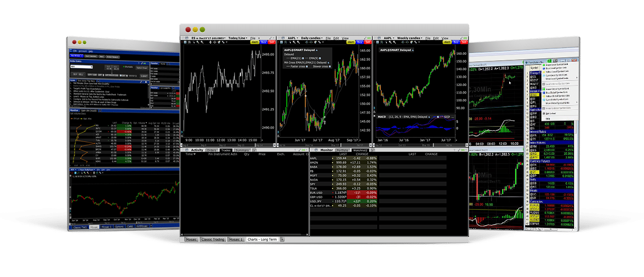The width and height of the screenshot is (644, 277).
Task: Add a new layout tab with plus button
Action: tap(282, 240)
